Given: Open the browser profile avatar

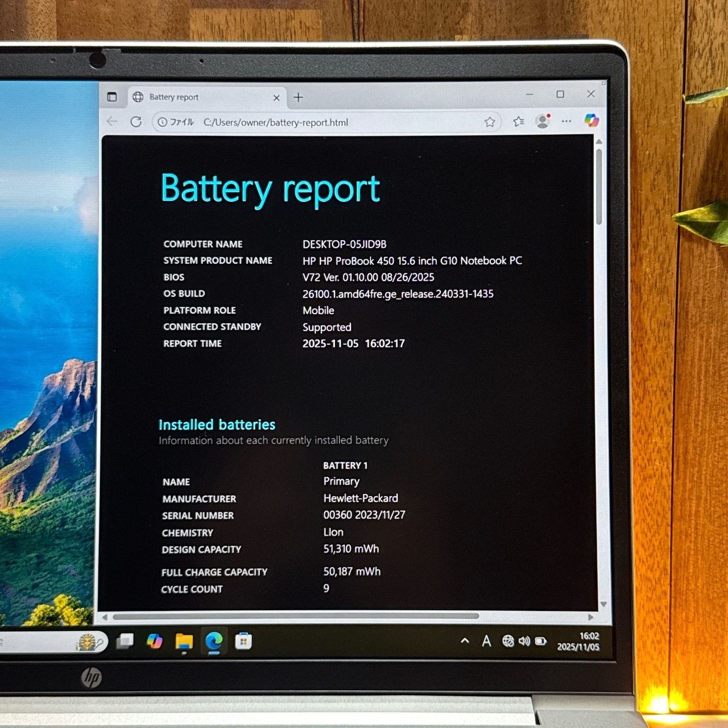Looking at the screenshot, I should tap(542, 121).
